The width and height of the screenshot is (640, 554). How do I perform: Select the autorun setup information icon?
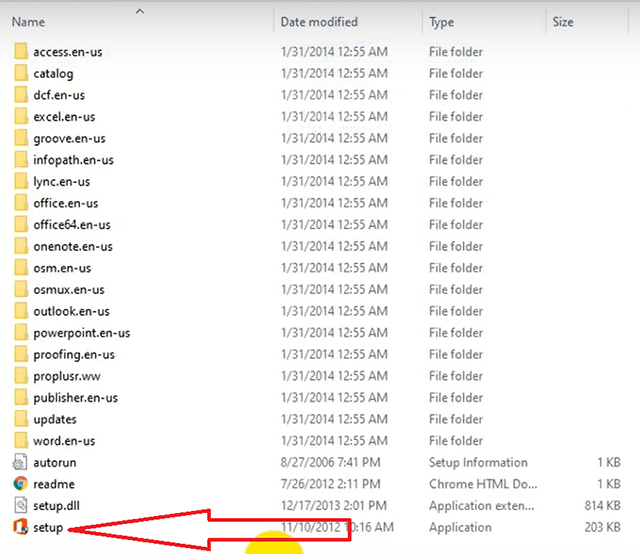coord(21,462)
